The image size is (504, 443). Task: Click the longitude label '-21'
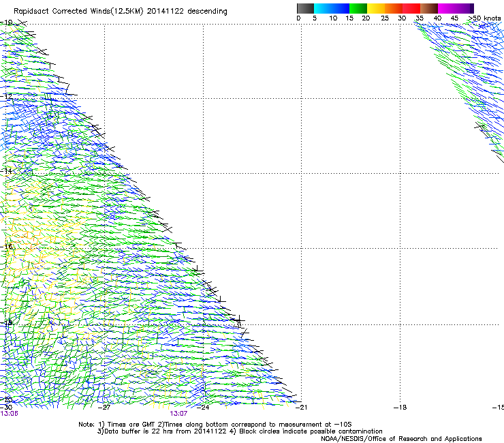301,408
